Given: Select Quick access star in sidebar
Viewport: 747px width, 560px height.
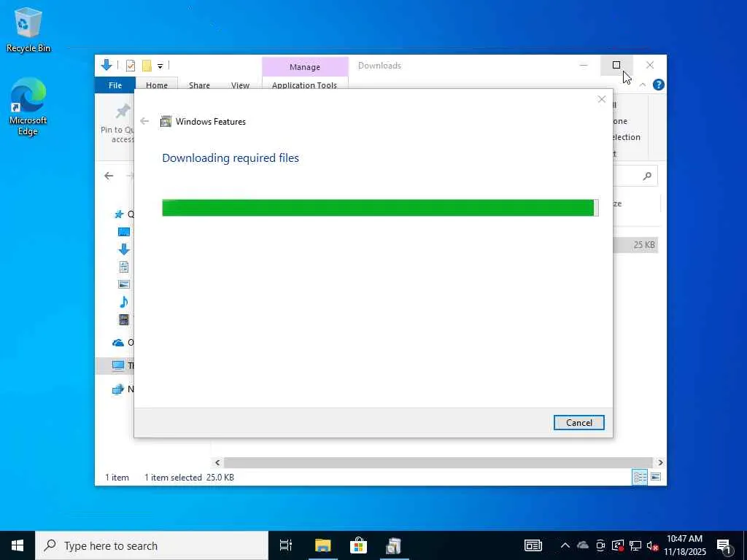Looking at the screenshot, I should [x=119, y=214].
